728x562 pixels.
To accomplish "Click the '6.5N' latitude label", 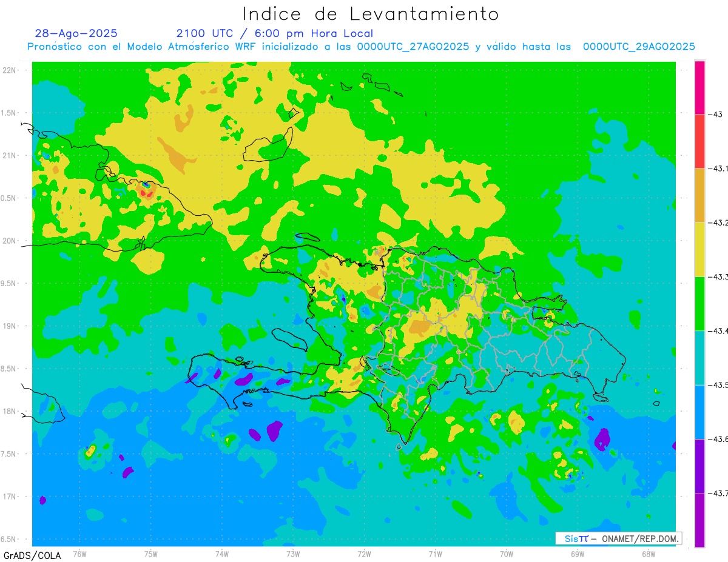I will point(9,540).
